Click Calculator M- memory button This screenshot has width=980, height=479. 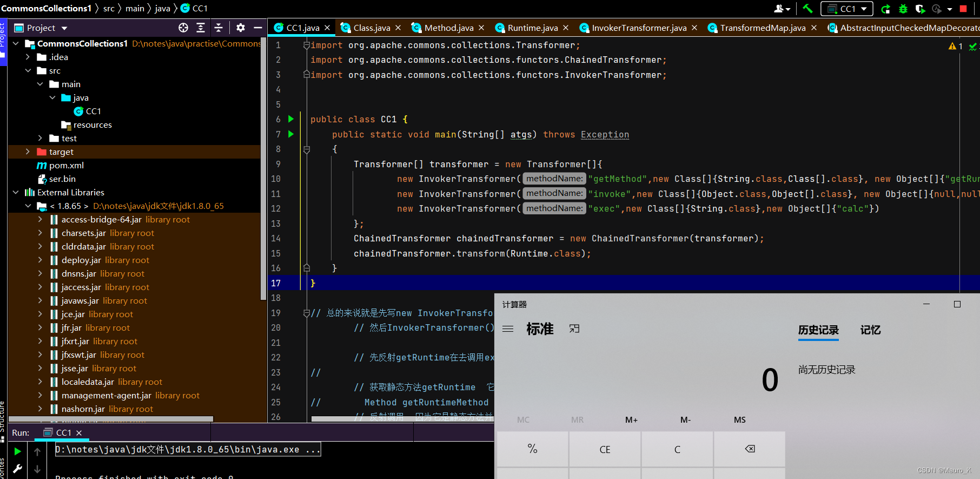coord(685,420)
